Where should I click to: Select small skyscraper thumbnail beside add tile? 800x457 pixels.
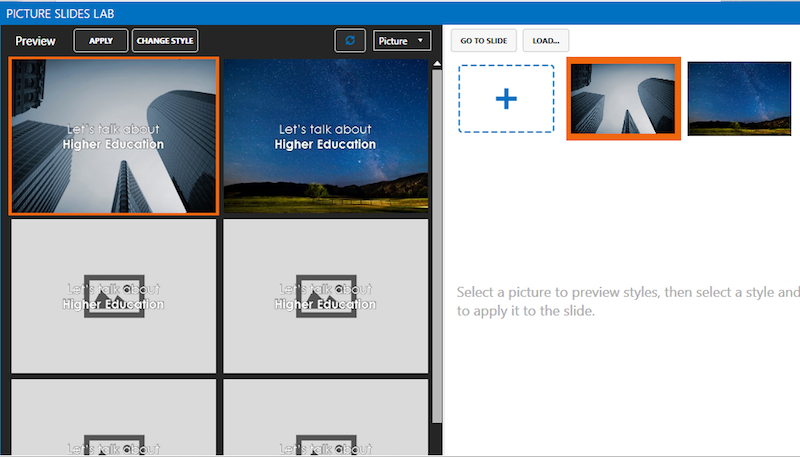coord(624,99)
